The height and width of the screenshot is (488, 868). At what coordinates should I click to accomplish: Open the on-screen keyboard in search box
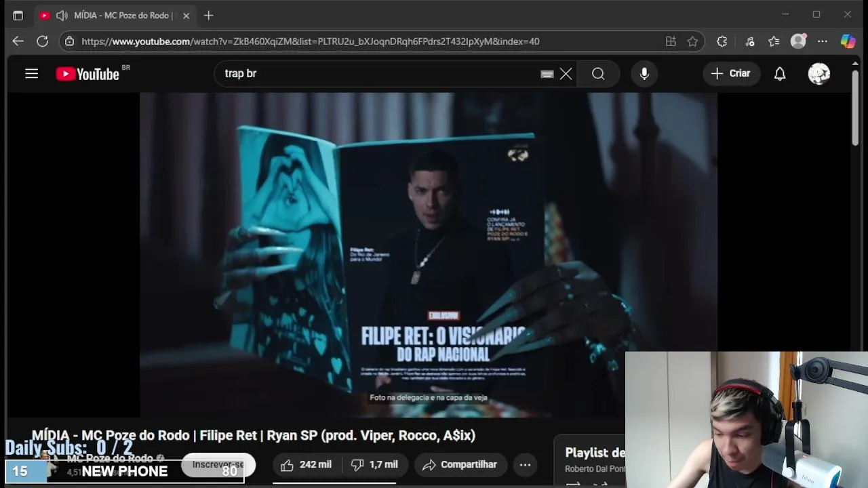pyautogui.click(x=547, y=74)
